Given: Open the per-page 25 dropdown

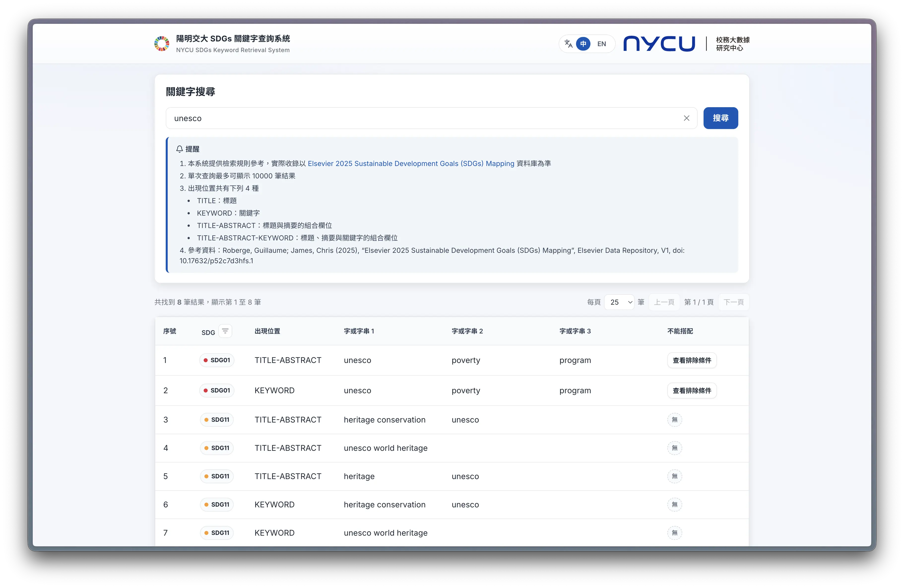Looking at the screenshot, I should point(619,302).
